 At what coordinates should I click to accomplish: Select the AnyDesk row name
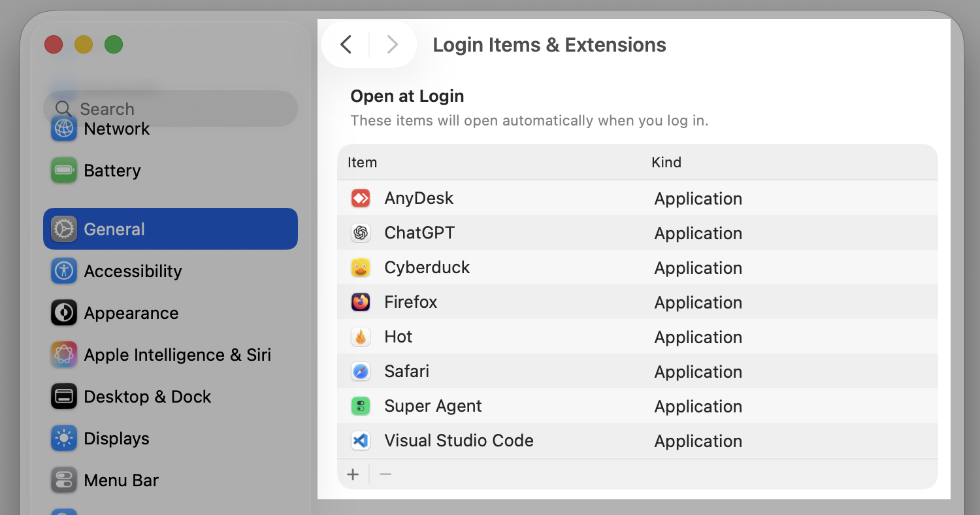pos(419,198)
